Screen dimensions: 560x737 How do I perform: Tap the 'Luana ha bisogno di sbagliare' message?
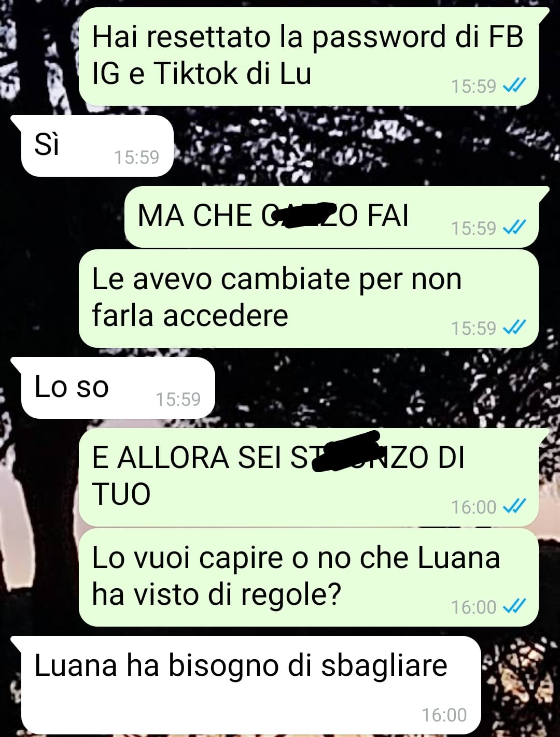[x=251, y=685]
